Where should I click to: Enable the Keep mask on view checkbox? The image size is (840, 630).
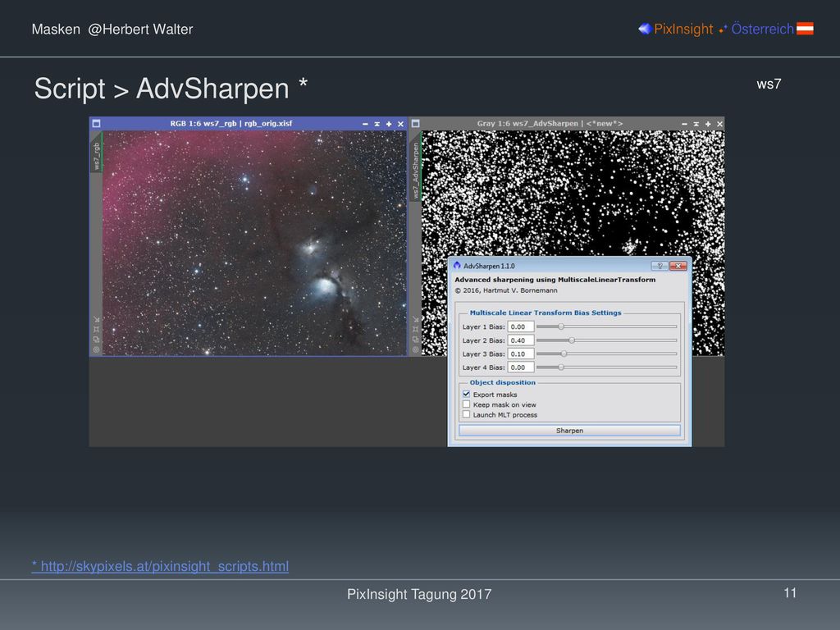466,404
